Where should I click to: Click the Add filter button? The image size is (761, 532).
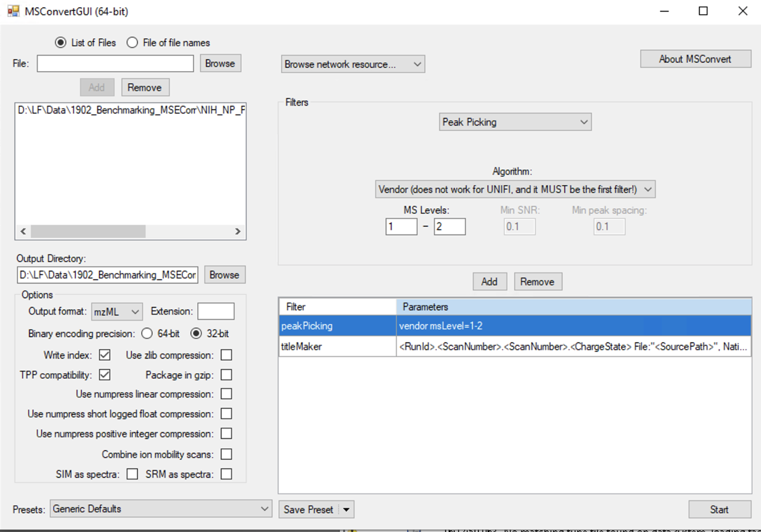[x=490, y=282]
